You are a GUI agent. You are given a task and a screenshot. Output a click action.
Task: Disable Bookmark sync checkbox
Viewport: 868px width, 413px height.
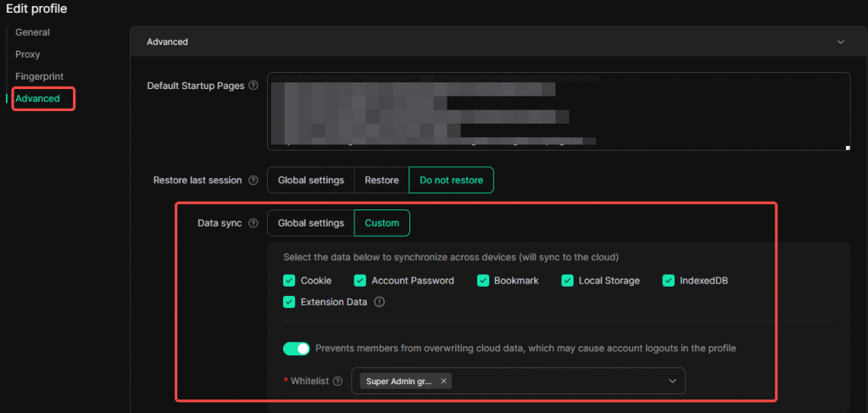(483, 281)
